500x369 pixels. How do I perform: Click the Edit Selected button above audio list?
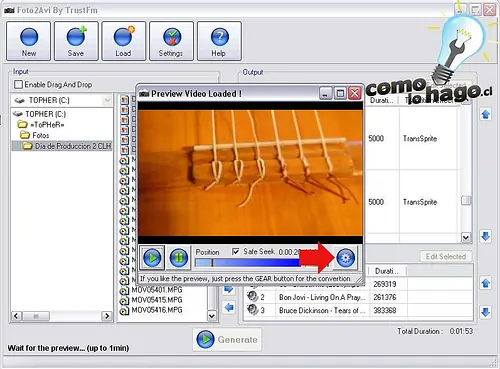[446, 256]
